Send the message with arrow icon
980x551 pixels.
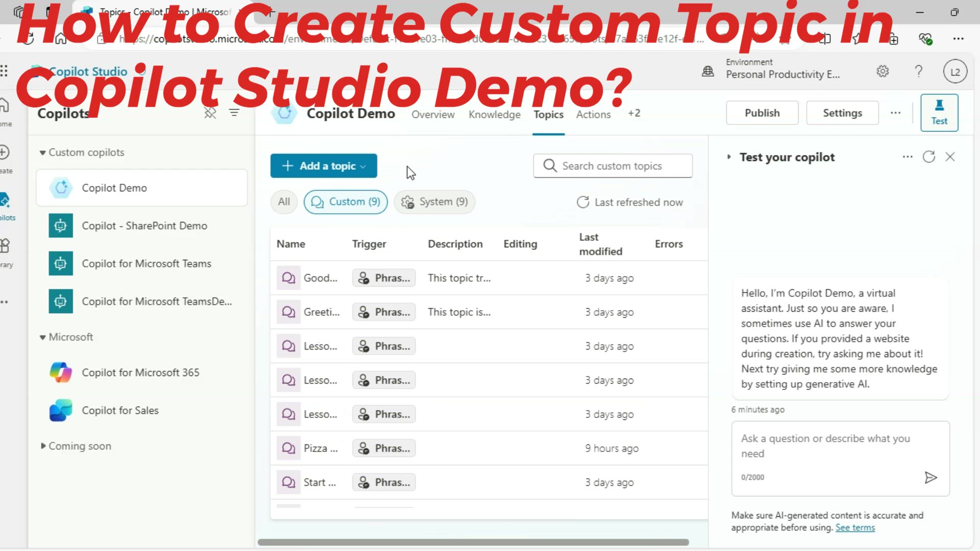pyautogui.click(x=930, y=478)
